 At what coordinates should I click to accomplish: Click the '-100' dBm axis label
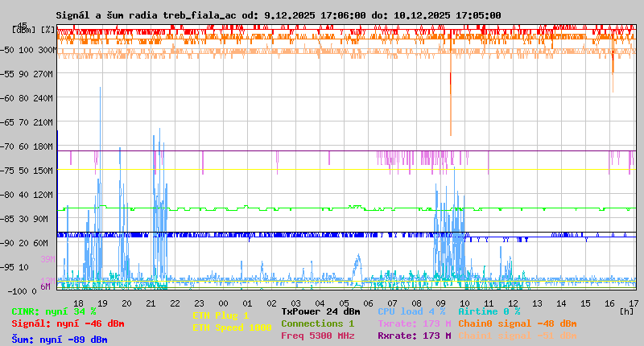tap(17, 291)
